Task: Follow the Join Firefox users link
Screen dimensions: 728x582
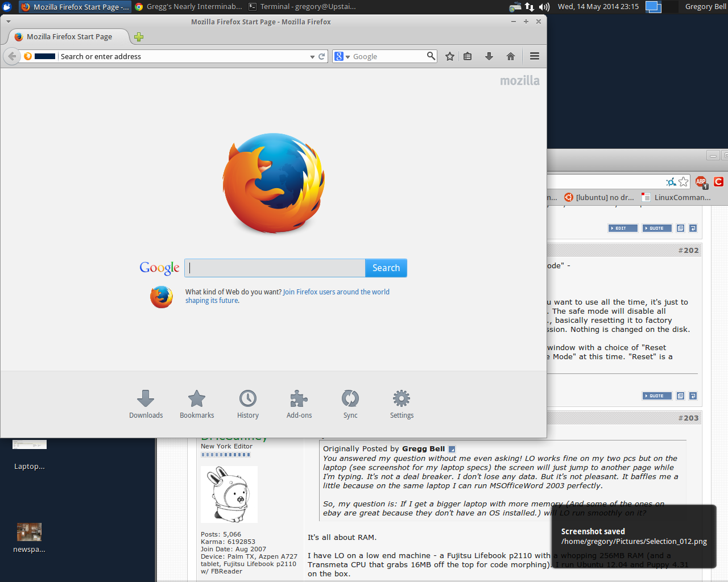Action: 287,296
